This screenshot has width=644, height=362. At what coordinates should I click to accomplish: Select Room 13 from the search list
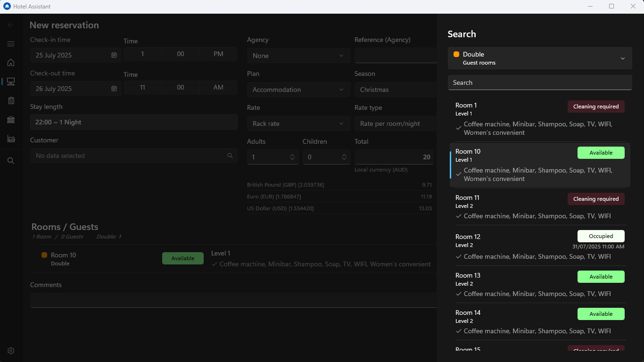tap(514, 284)
